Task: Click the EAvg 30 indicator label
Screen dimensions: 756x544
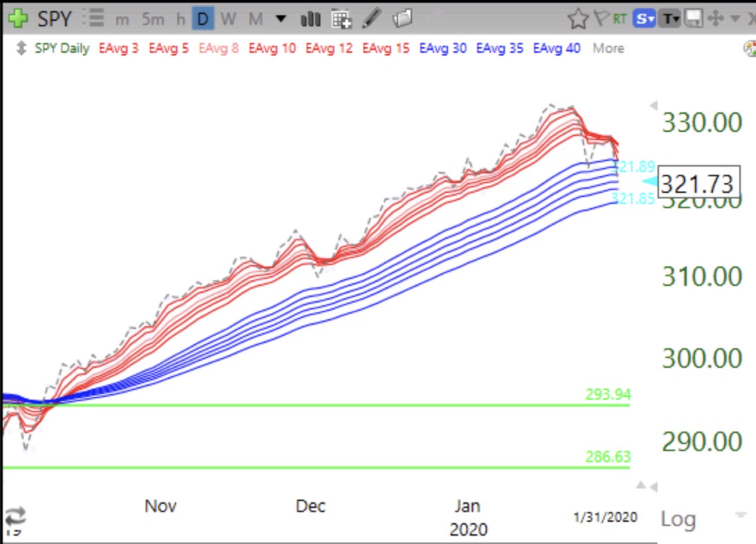Action: 443,49
